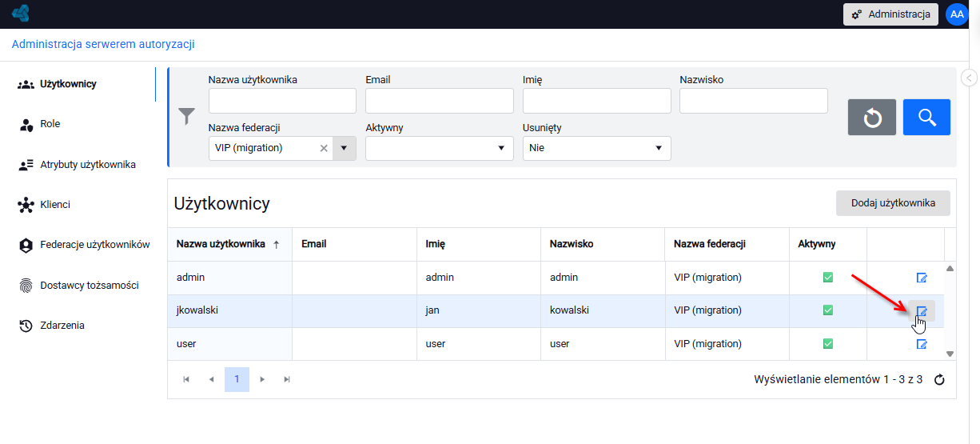Collapse the side panel with chevron

pyautogui.click(x=968, y=78)
